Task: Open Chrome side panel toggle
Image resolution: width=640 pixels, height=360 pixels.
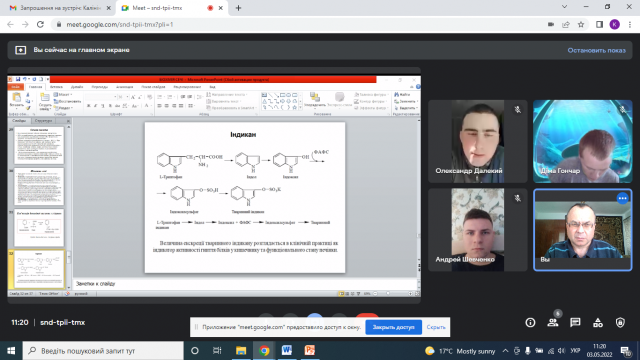Action: click(x=599, y=24)
